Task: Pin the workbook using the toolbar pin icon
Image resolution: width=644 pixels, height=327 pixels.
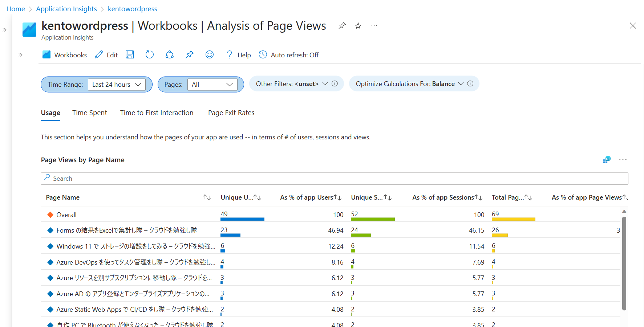Action: 189,55
